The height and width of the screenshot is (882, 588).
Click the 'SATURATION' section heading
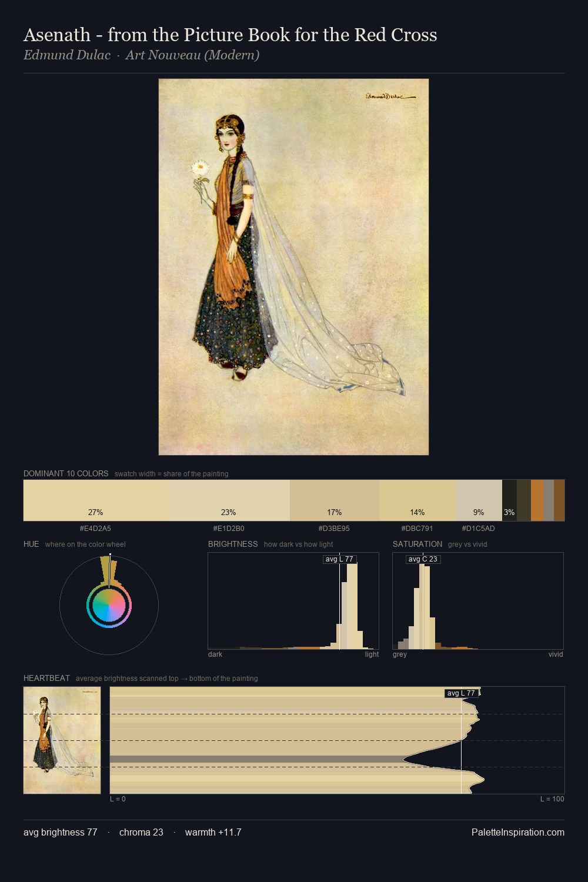click(417, 544)
